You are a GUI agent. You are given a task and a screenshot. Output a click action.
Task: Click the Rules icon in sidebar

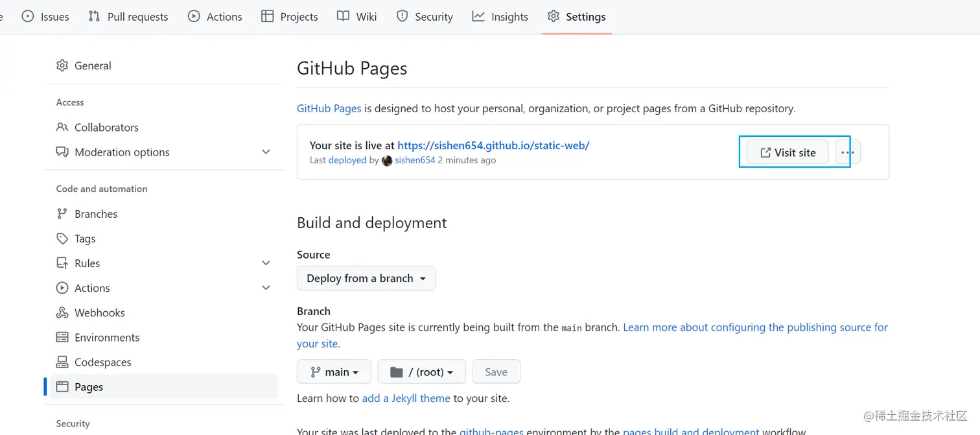[62, 263]
